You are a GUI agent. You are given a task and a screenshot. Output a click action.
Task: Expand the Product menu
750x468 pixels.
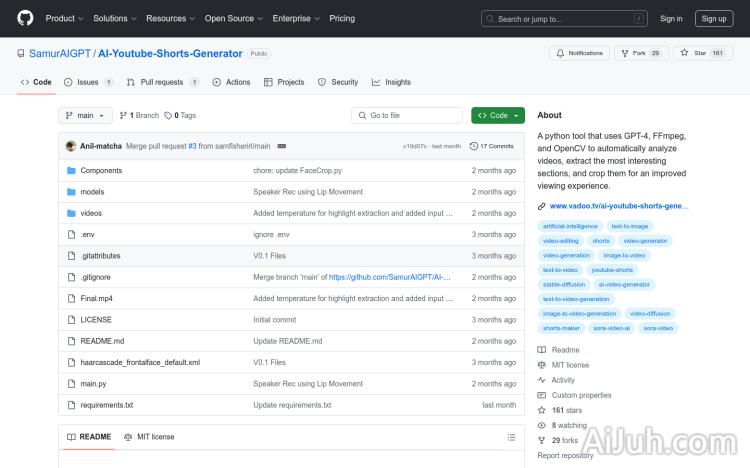point(64,18)
